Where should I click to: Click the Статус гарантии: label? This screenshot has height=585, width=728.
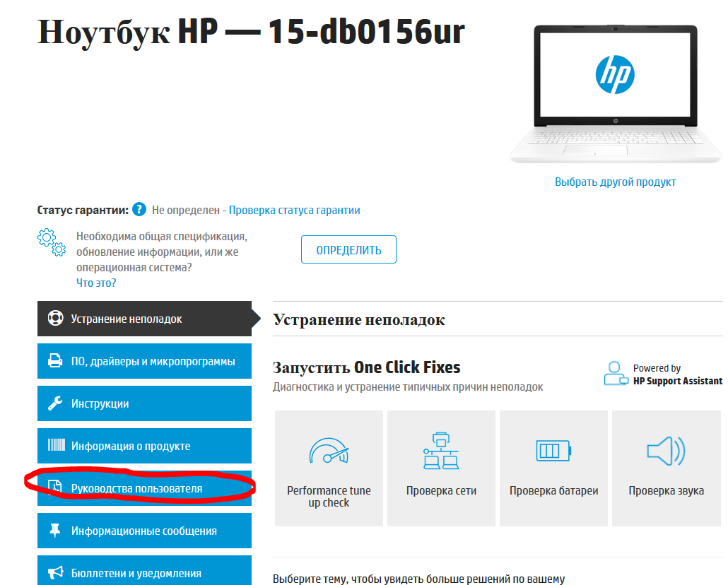pyautogui.click(x=83, y=211)
